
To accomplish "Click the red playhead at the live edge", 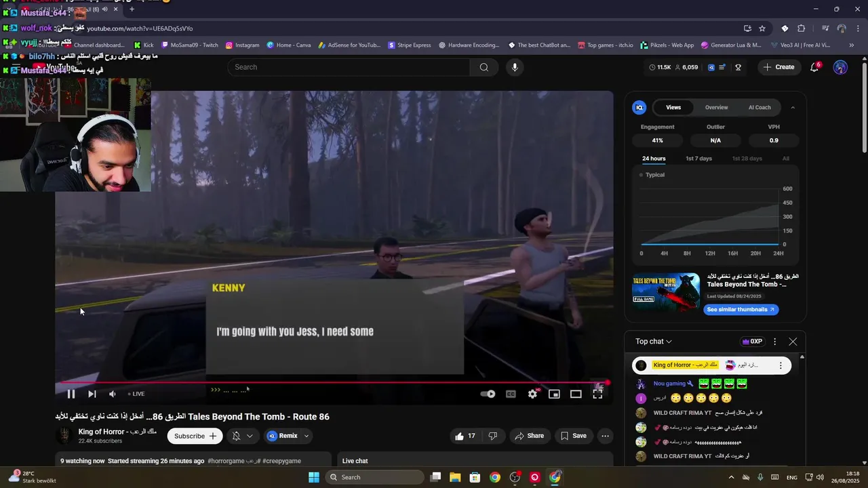I will pyautogui.click(x=607, y=383).
